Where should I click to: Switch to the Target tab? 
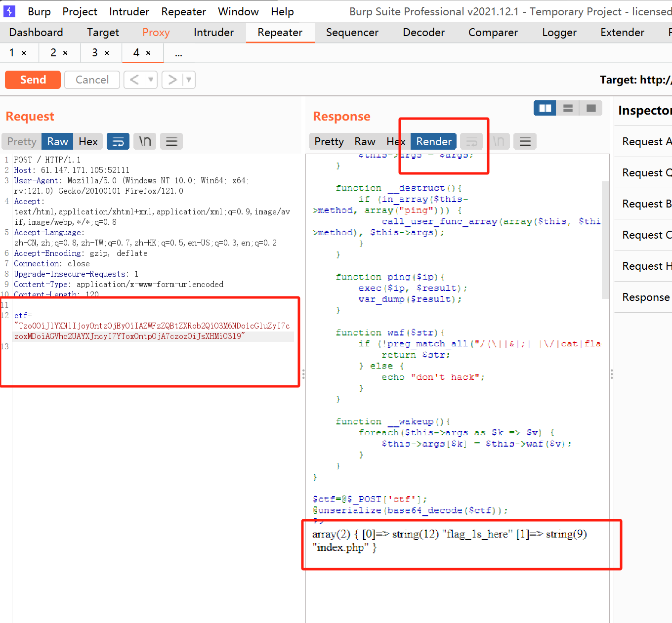pos(103,33)
